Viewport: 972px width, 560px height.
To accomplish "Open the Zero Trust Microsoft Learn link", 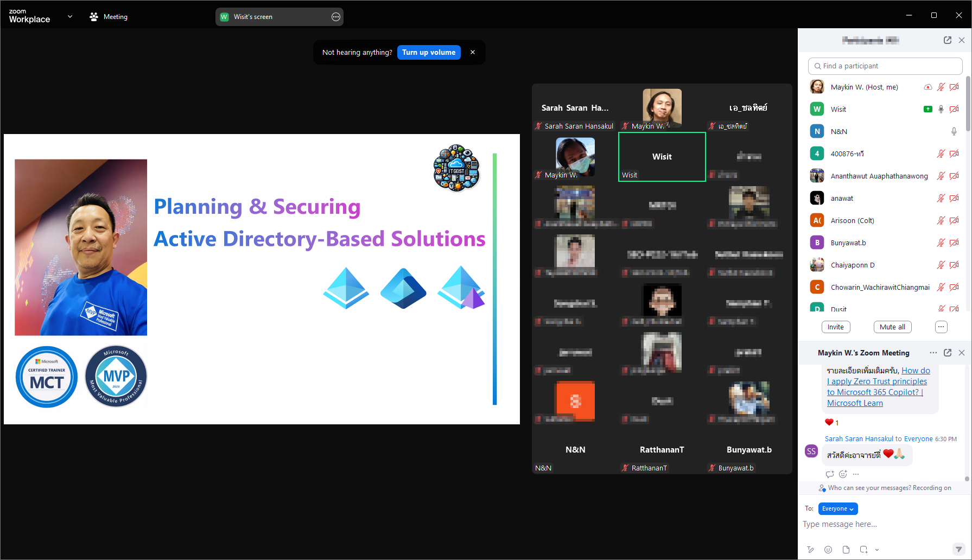I will coord(878,387).
